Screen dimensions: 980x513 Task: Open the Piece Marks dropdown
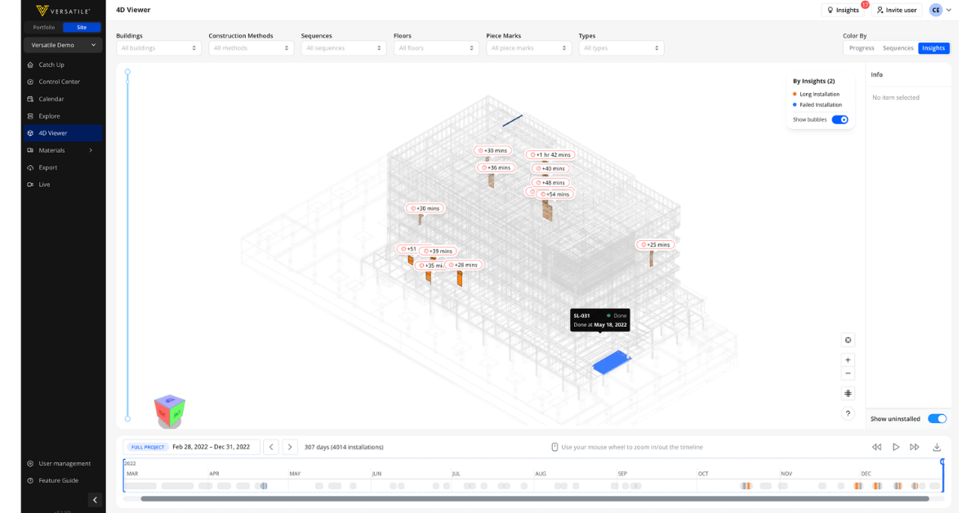(x=529, y=48)
